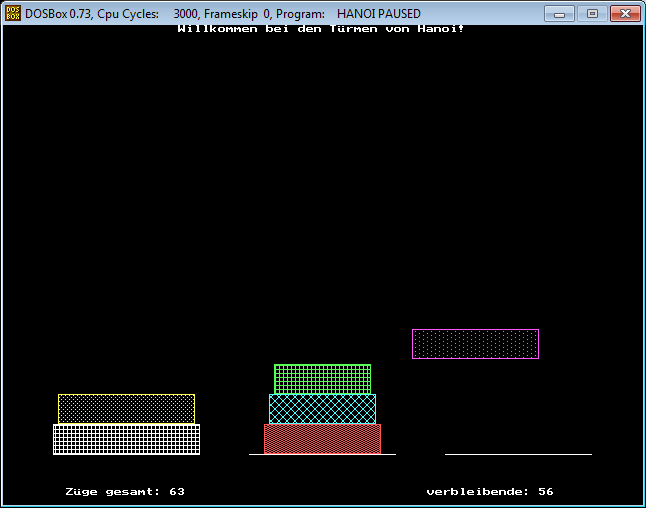Select the floating magenta dotted disk
646x508 pixels.
(475, 344)
